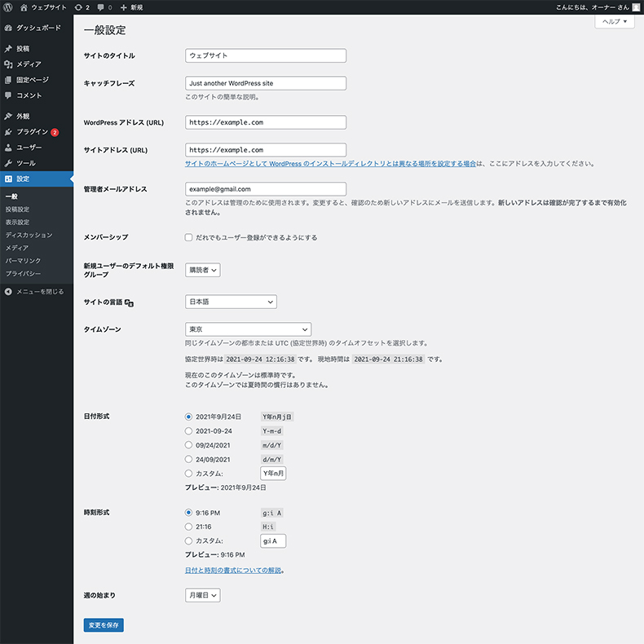Click the ダッシュボード icon in sidebar
Image resolution: width=644 pixels, height=644 pixels.
coord(8,28)
